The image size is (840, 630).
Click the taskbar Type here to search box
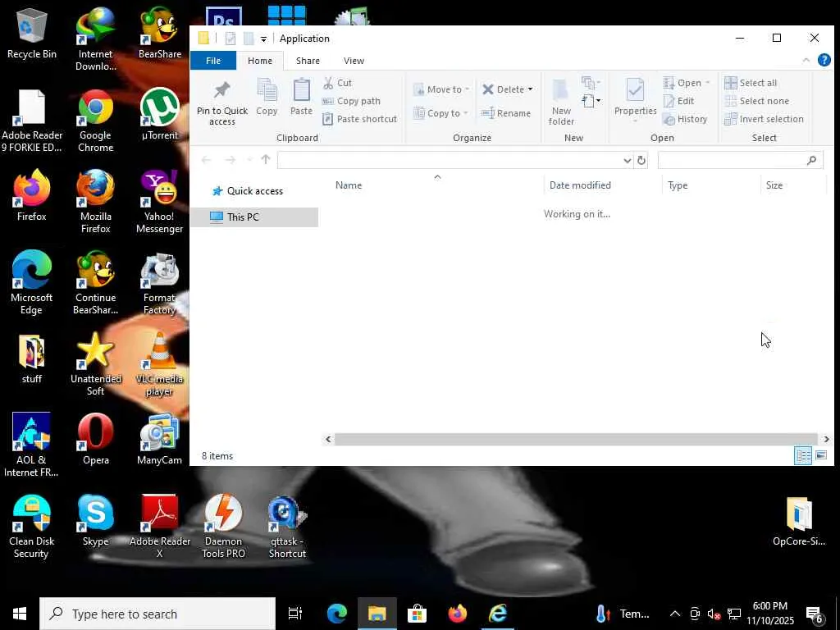click(x=157, y=614)
